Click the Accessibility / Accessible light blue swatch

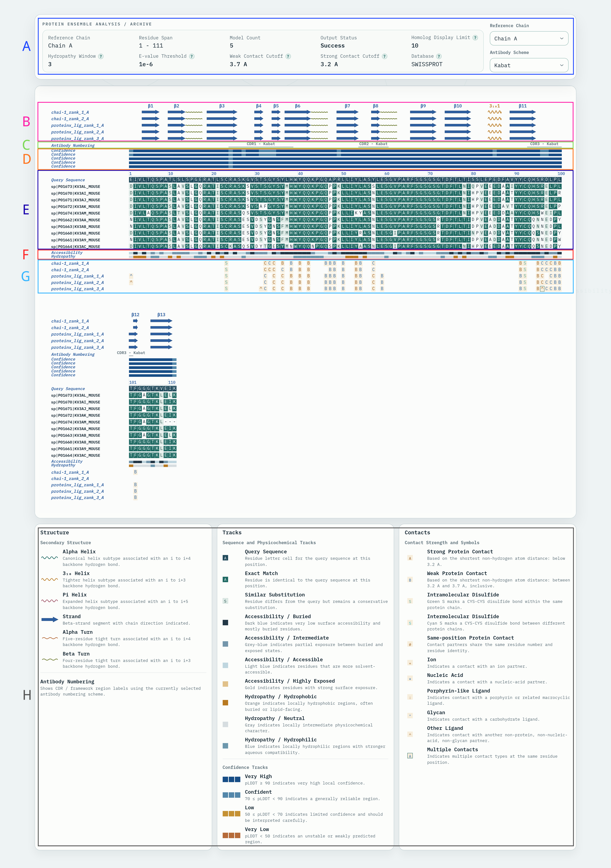(x=225, y=665)
